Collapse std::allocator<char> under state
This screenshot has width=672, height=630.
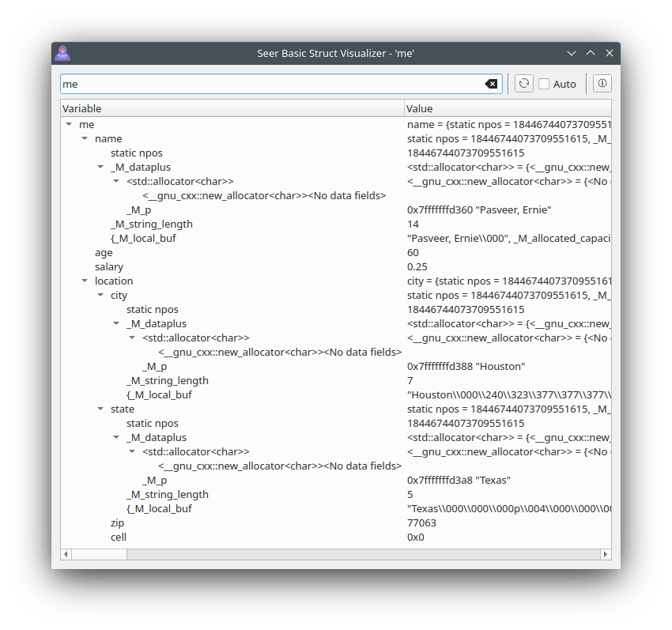click(x=132, y=451)
